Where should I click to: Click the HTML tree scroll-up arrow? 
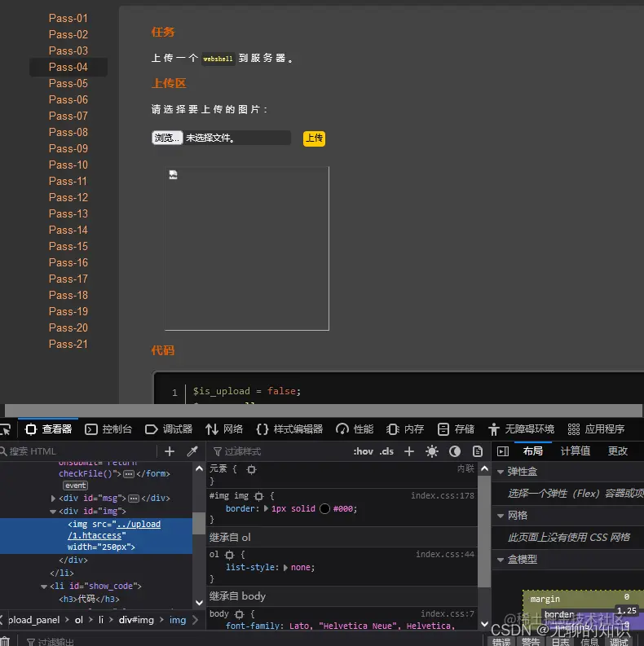(199, 469)
